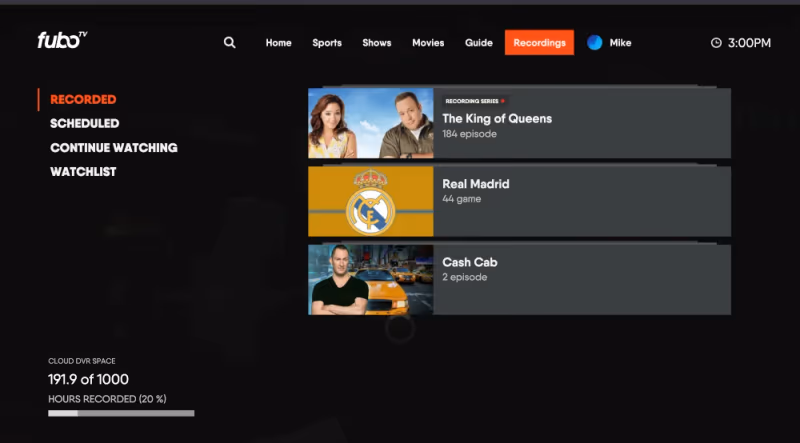Screen dimensions: 800x443
Task: Open the Sports tab
Action: point(327,43)
